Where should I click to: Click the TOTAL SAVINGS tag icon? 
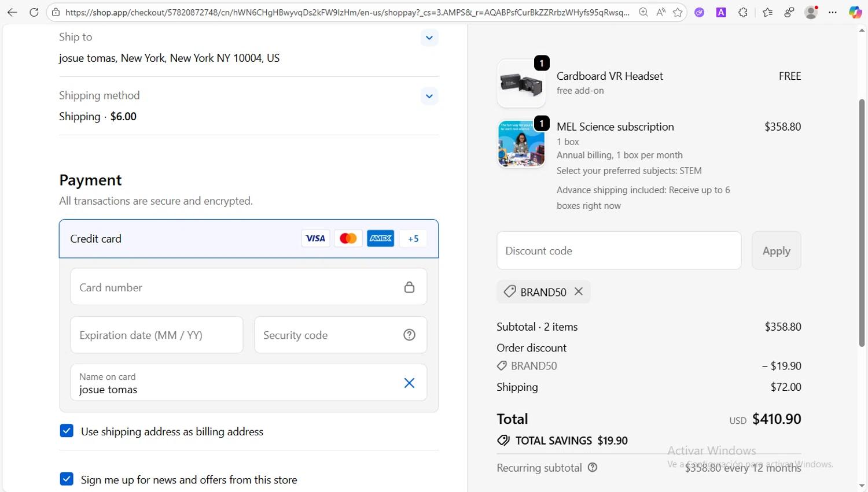503,441
